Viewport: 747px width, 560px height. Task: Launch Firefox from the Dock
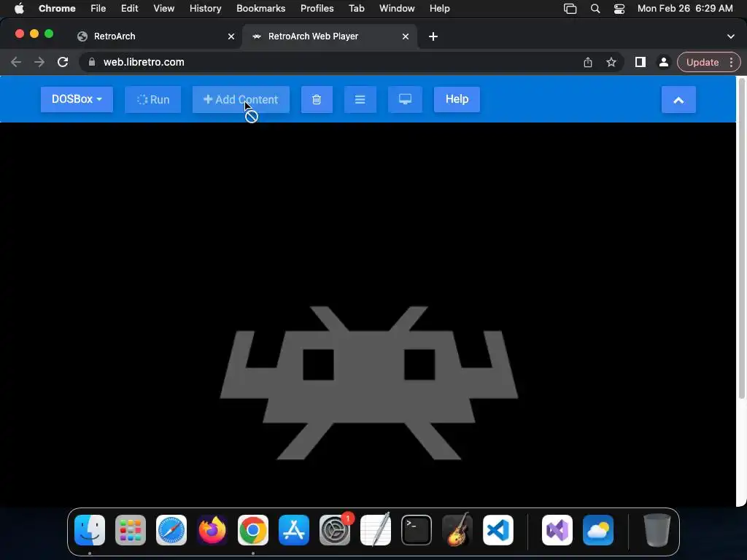[x=212, y=530]
